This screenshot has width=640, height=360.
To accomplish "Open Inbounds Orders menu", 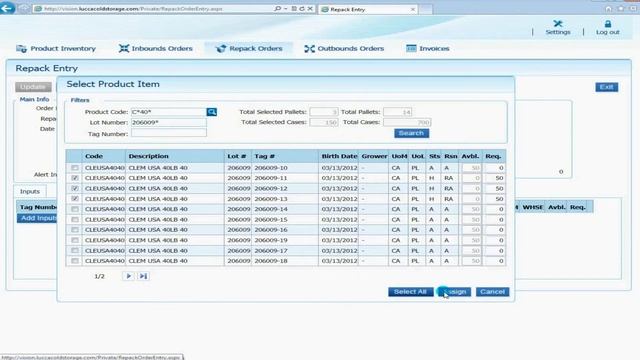I will click(x=156, y=49).
